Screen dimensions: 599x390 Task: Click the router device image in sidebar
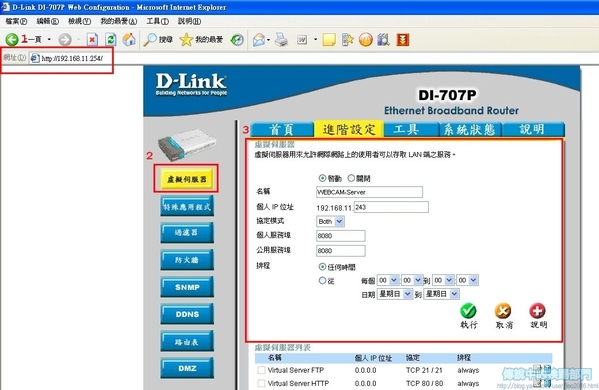187,145
